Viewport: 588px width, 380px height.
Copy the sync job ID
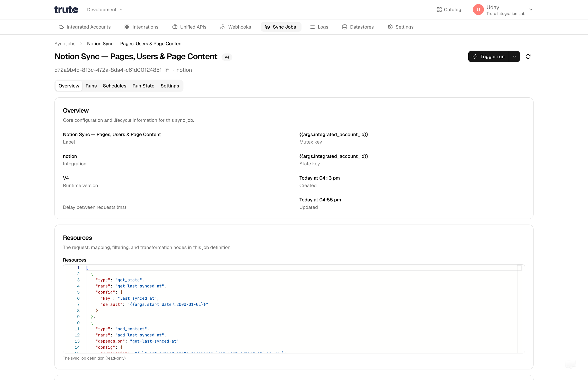167,70
